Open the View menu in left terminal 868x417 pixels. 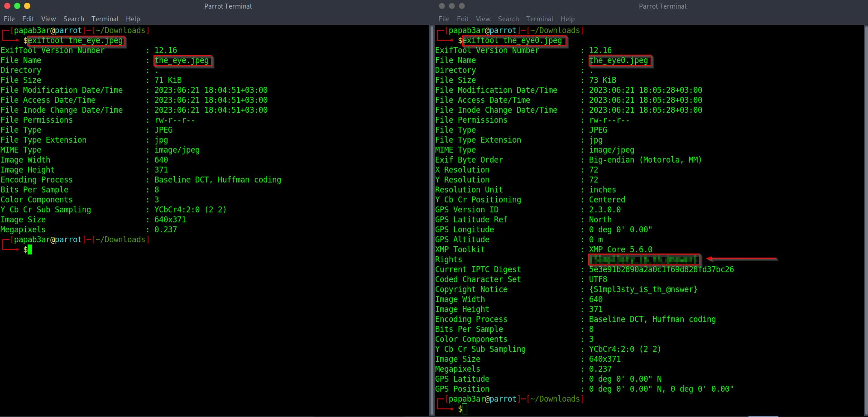coord(48,19)
